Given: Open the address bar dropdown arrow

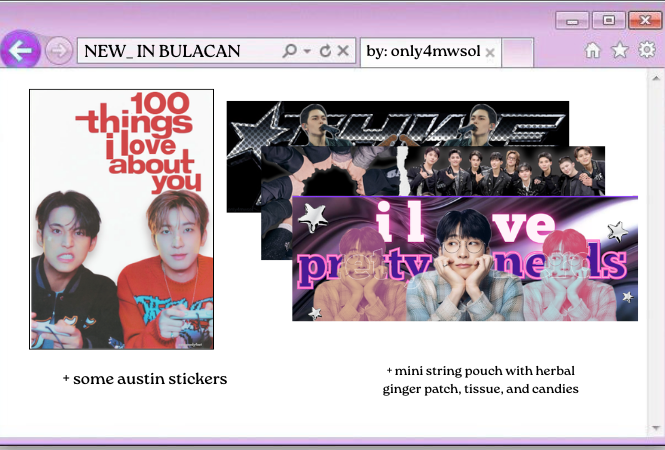Looking at the screenshot, I should [x=307, y=51].
